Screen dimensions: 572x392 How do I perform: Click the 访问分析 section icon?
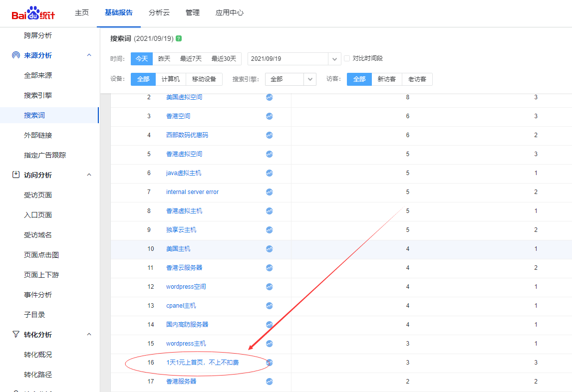pos(15,175)
